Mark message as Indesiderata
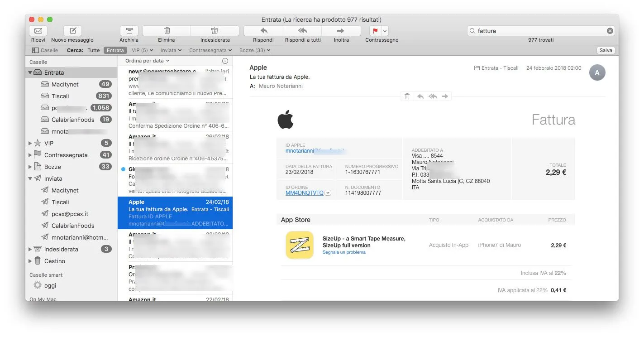The height and width of the screenshot is (337, 644). tap(215, 30)
